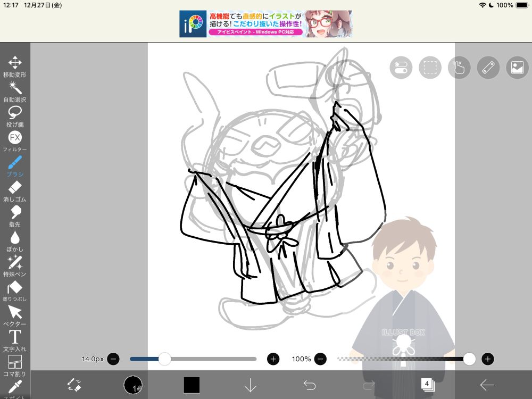Increase opacity with plus button
532x399 pixels.
click(487, 359)
